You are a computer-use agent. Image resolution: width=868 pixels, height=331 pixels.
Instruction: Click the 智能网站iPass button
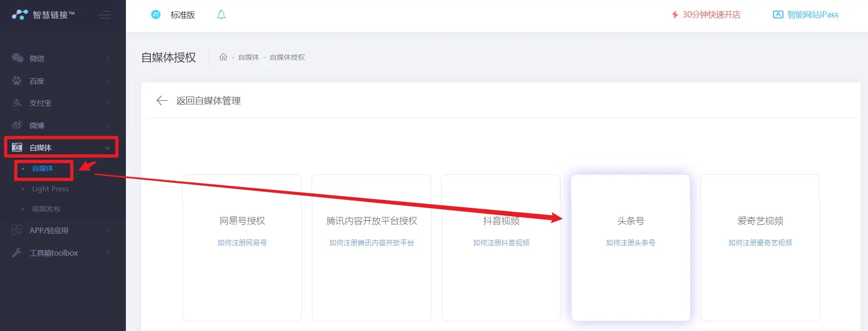tap(806, 15)
